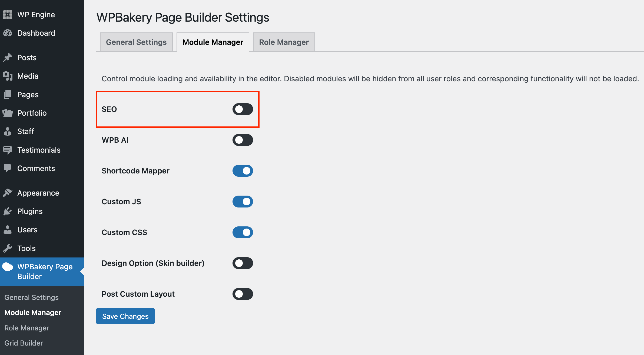Screen dimensions: 644x355
Task: Click the Post Custom Layout label
Action: [x=138, y=294]
